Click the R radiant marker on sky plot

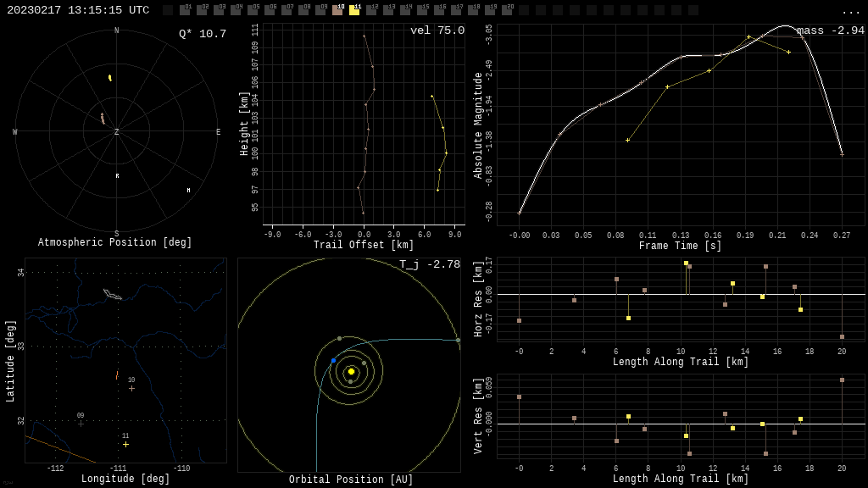[x=117, y=176]
